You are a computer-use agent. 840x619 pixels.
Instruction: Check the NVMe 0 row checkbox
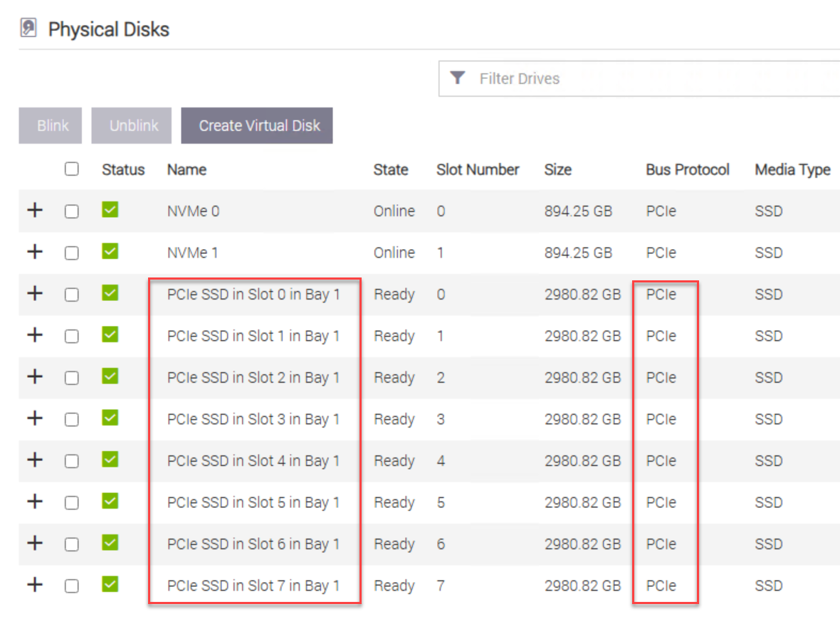point(71,211)
